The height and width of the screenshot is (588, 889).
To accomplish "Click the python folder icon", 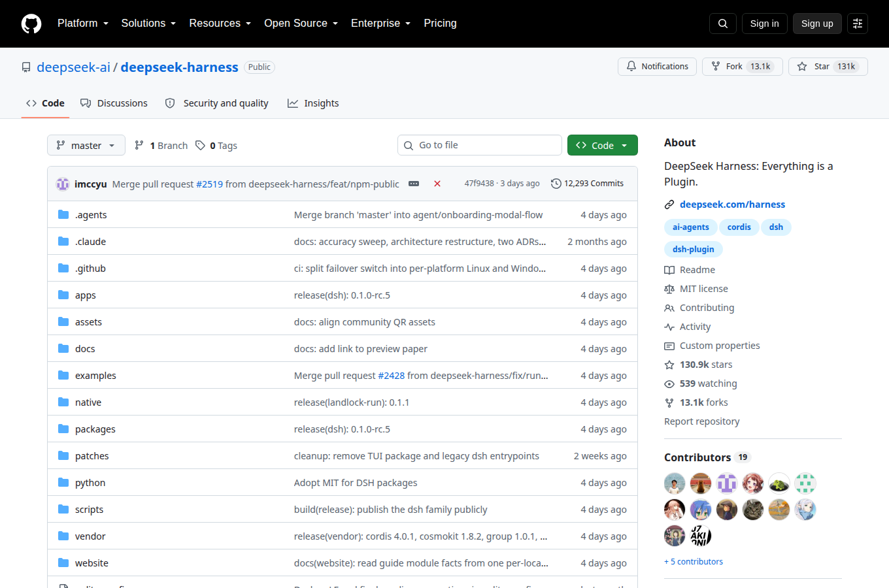I will [63, 482].
